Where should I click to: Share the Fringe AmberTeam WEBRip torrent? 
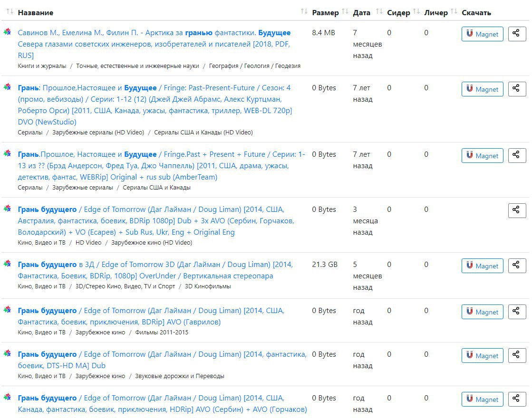(517, 156)
